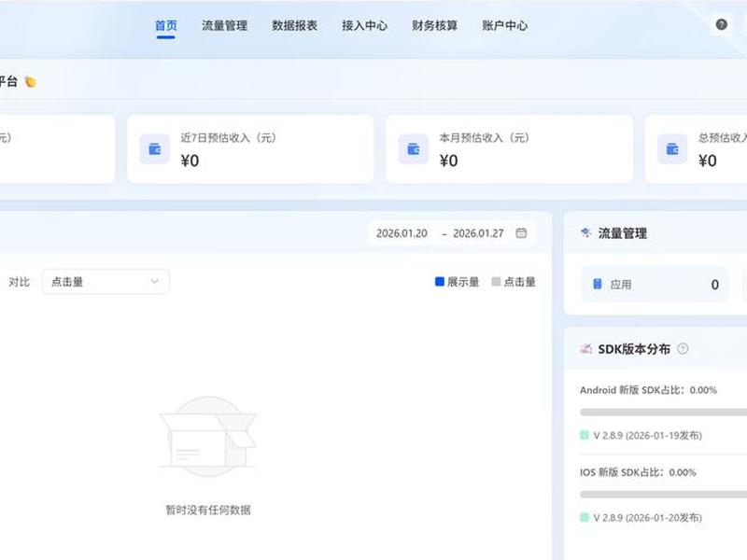Viewport: 747px width, 560px height.
Task: Click 'V 2.8.9 (2026-01-20发布)' label
Action: (x=647, y=518)
